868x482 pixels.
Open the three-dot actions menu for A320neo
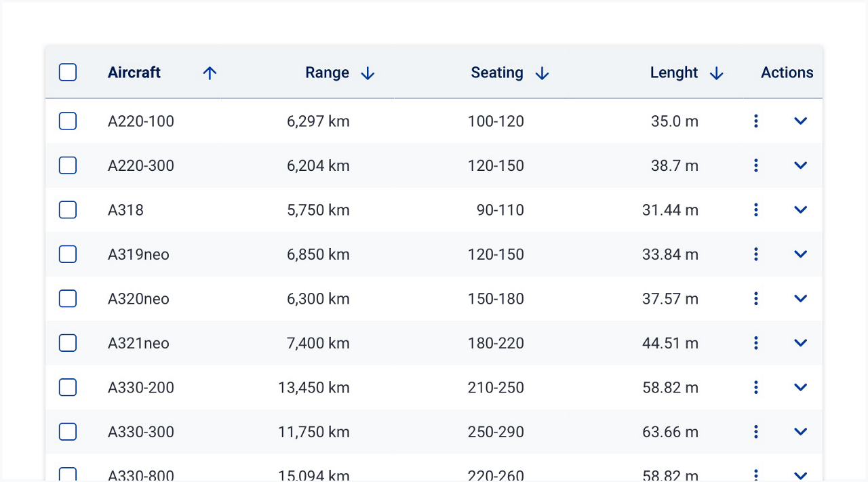(755, 298)
